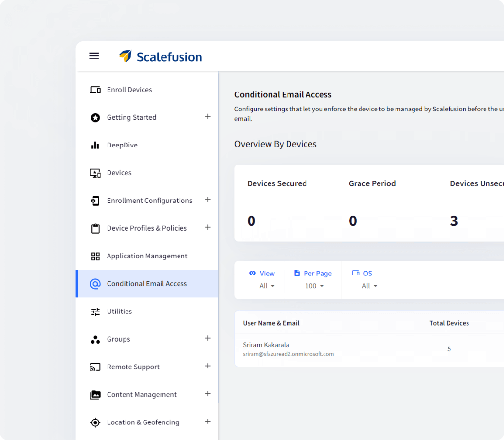Open Application Management via its grid icon
Image resolution: width=504 pixels, height=440 pixels.
coord(95,256)
